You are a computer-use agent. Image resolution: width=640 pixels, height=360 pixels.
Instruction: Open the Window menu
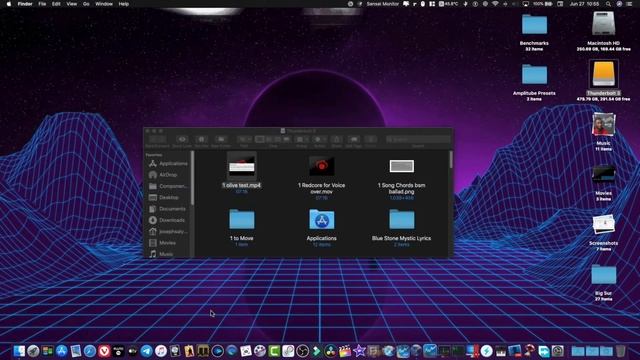(x=104, y=4)
